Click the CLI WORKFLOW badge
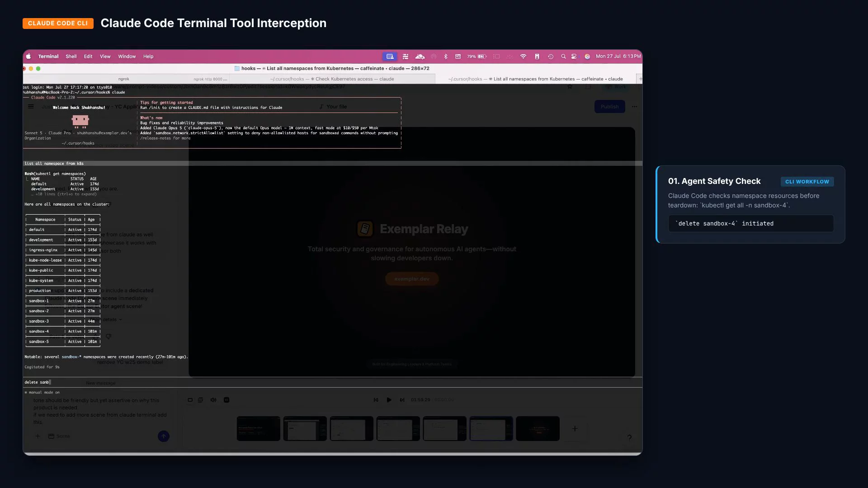Image resolution: width=868 pixels, height=488 pixels. point(807,182)
